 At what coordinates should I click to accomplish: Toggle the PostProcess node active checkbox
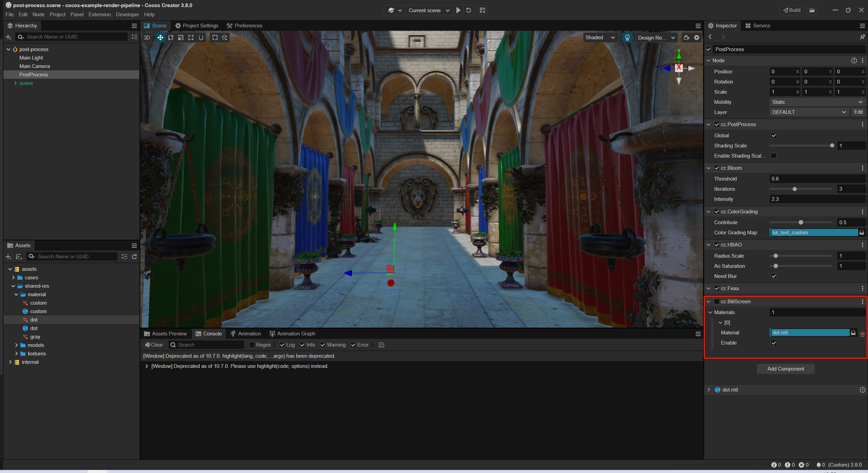[709, 49]
